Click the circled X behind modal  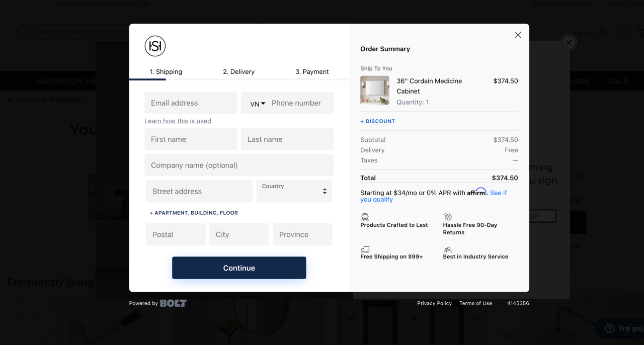tap(569, 43)
